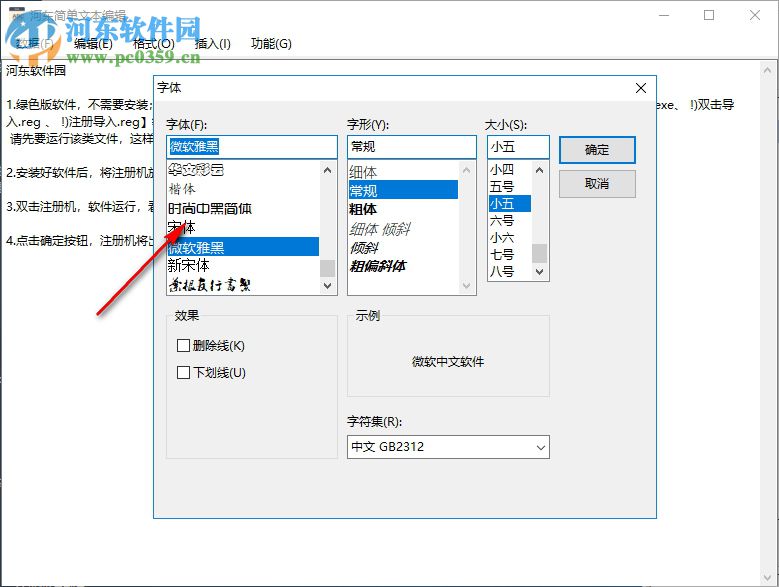
Task: Select size 七号
Action: click(510, 255)
